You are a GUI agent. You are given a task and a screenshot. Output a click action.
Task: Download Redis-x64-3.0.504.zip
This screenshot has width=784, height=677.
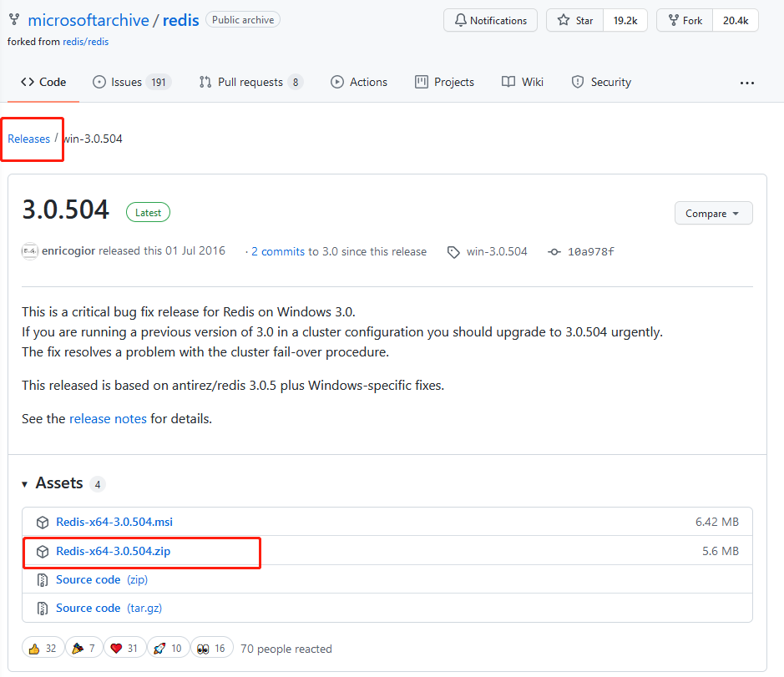coord(113,551)
